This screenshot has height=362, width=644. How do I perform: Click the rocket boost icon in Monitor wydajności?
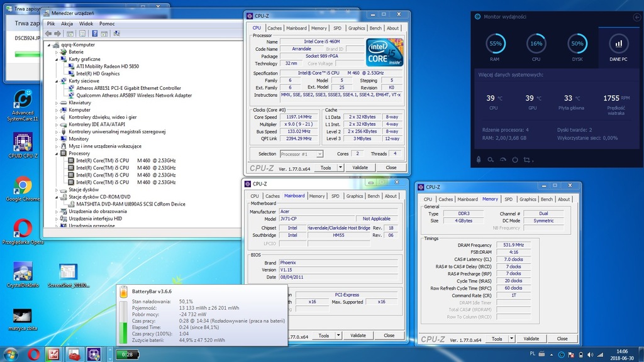(479, 160)
